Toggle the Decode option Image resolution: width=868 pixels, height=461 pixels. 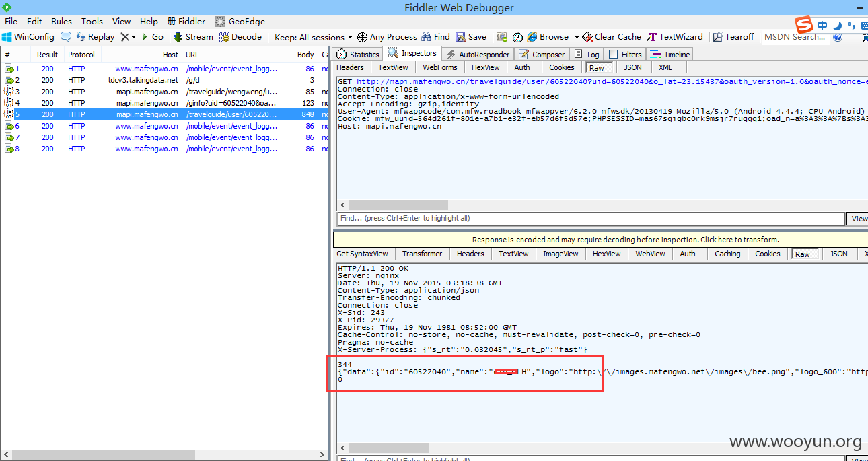(x=240, y=37)
